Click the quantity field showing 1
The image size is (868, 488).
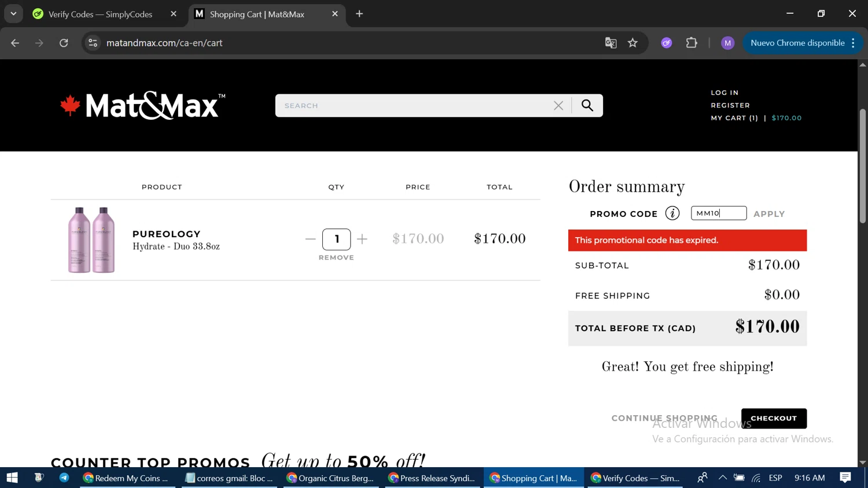point(336,239)
